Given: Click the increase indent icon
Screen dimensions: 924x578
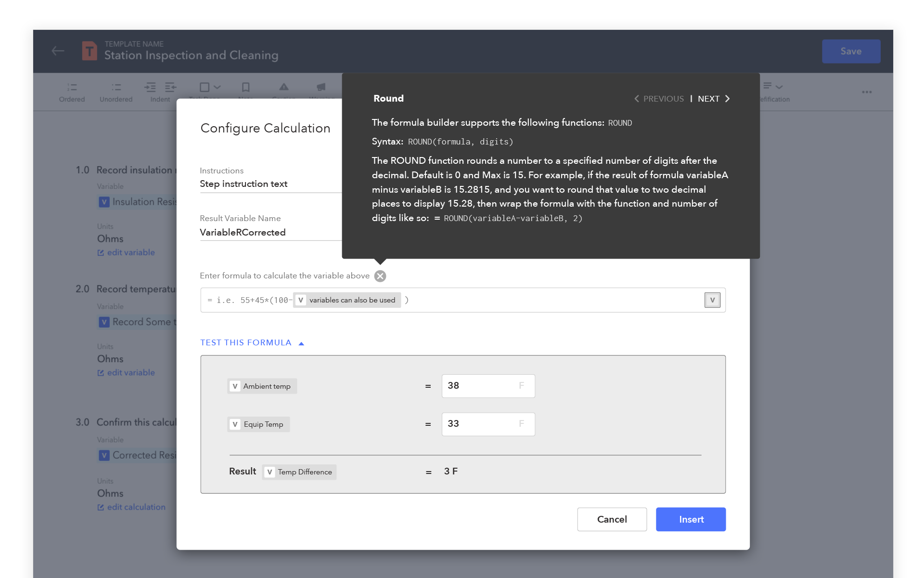Looking at the screenshot, I should 150,87.
